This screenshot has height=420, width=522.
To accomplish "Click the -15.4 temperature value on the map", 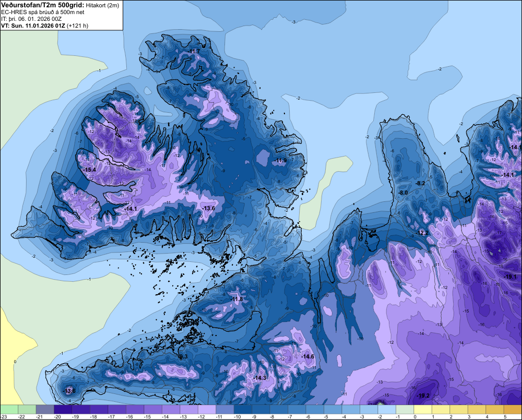I will click(90, 170).
